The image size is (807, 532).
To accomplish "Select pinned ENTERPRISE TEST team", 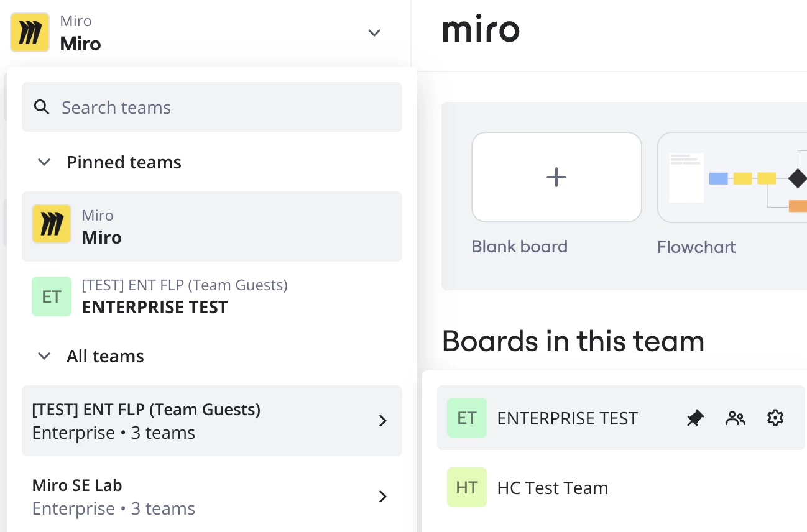I will coord(211,296).
